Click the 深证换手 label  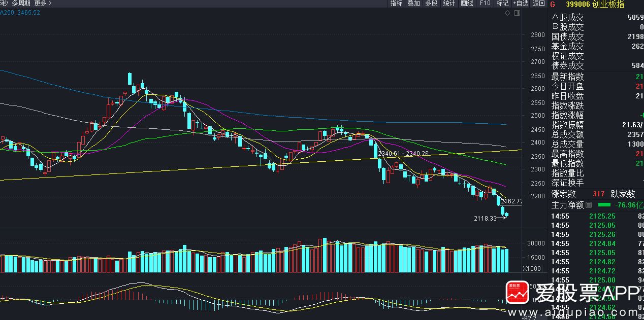(x=568, y=183)
